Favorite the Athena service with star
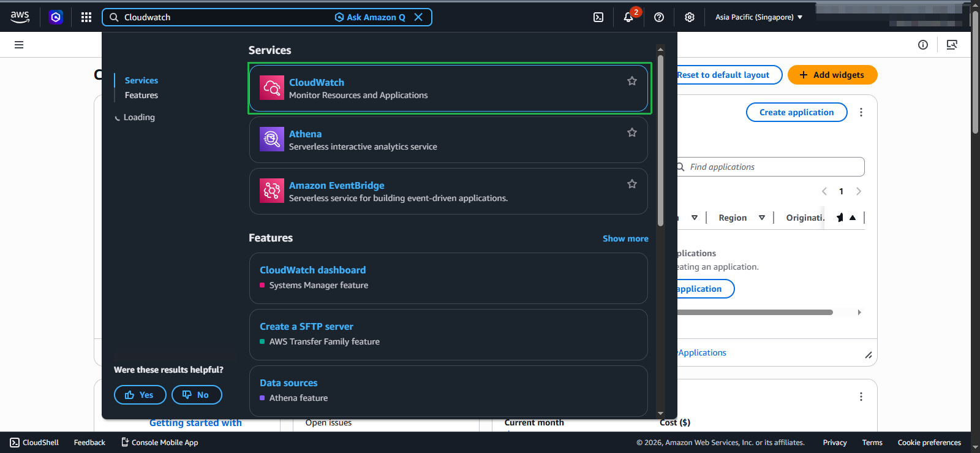The image size is (980, 453). click(632, 132)
